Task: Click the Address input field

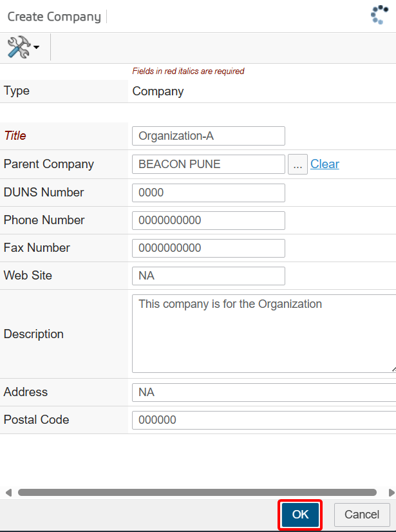Action: (x=263, y=392)
